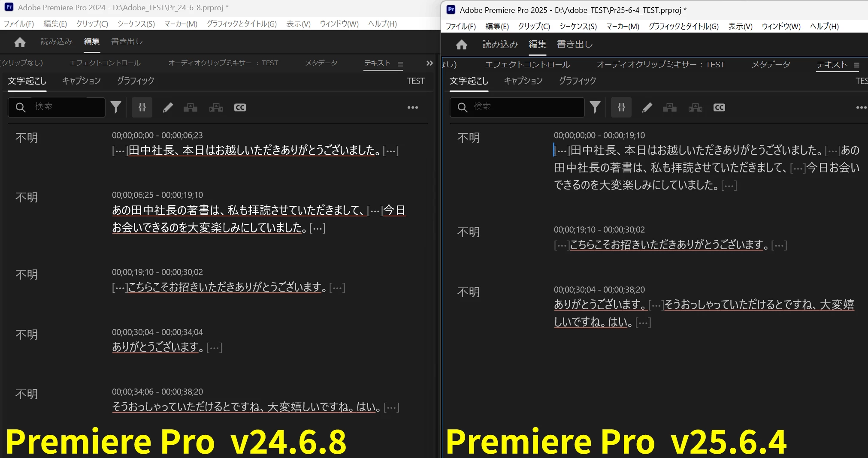Click the 検索 search field in Premiere Pro 2025
This screenshot has width=868, height=458.
click(517, 107)
